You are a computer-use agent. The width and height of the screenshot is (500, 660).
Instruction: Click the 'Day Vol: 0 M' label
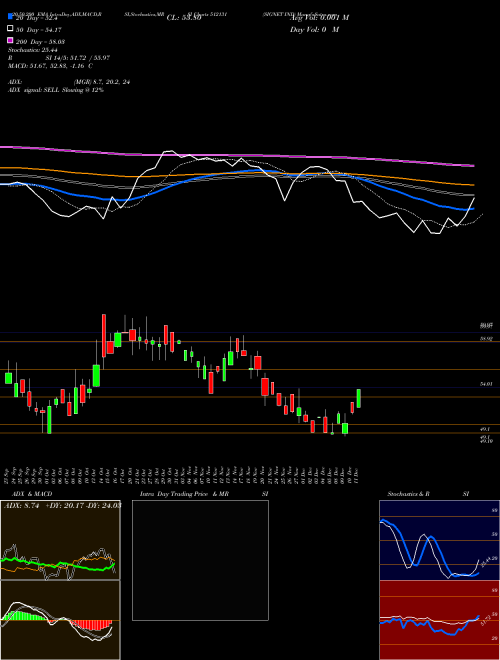pyautogui.click(x=314, y=29)
